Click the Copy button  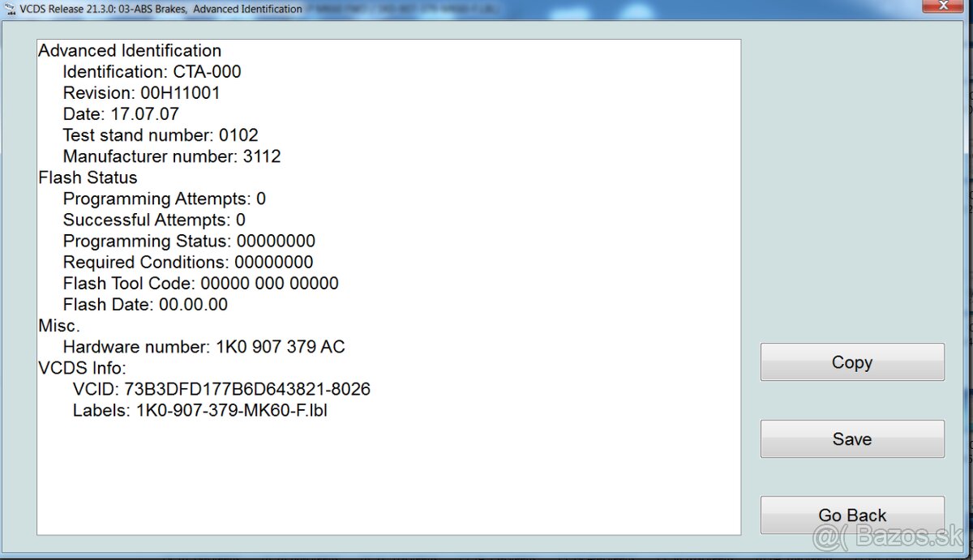click(x=852, y=362)
